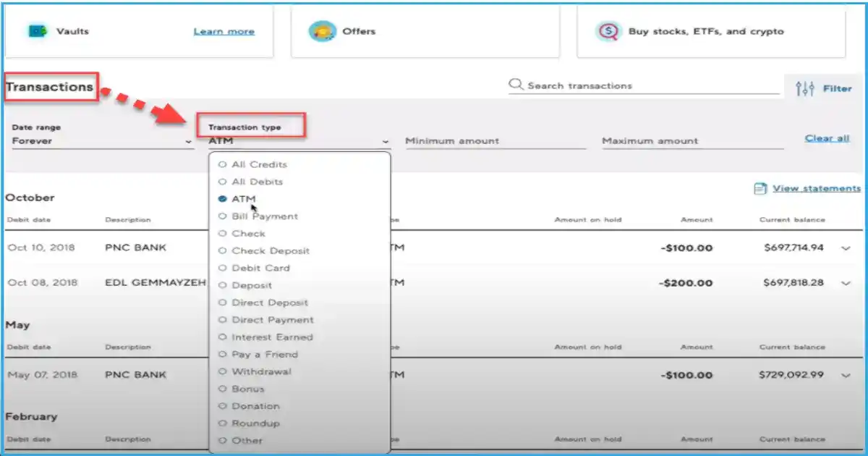
Task: Expand the Oct 10, 2018 PNC BANK transaction
Action: point(846,248)
